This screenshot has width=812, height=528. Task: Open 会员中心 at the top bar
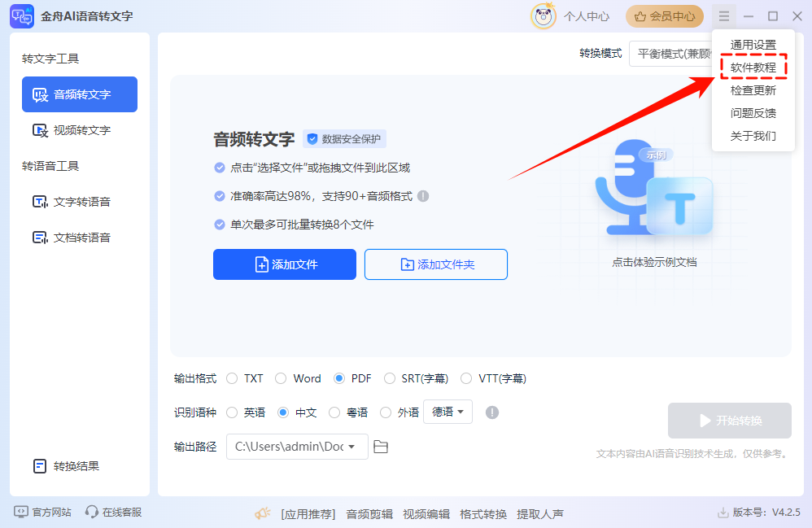coord(664,15)
